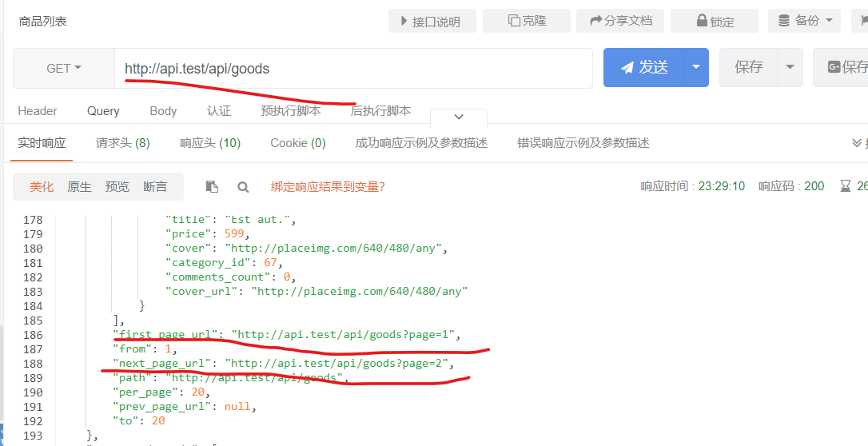
Task: Open the 备份 backup dropdown
Action: click(804, 21)
